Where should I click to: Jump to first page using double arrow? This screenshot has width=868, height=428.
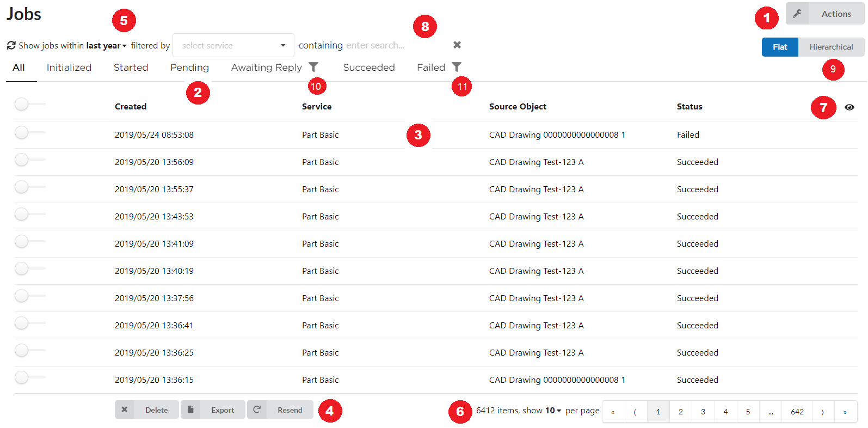point(613,412)
